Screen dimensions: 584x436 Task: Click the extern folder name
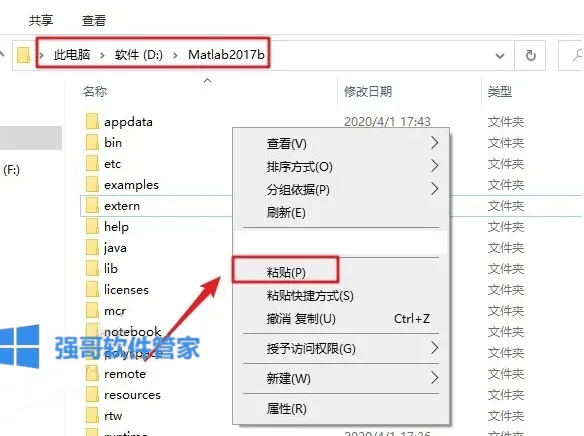pyautogui.click(x=122, y=206)
